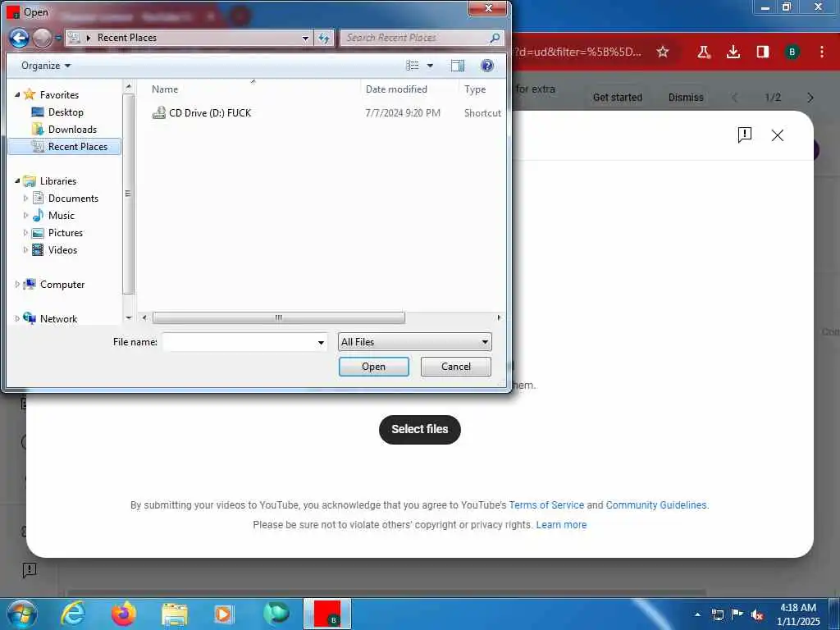Open the view options dropdown arrow
The width and height of the screenshot is (840, 630).
[430, 66]
